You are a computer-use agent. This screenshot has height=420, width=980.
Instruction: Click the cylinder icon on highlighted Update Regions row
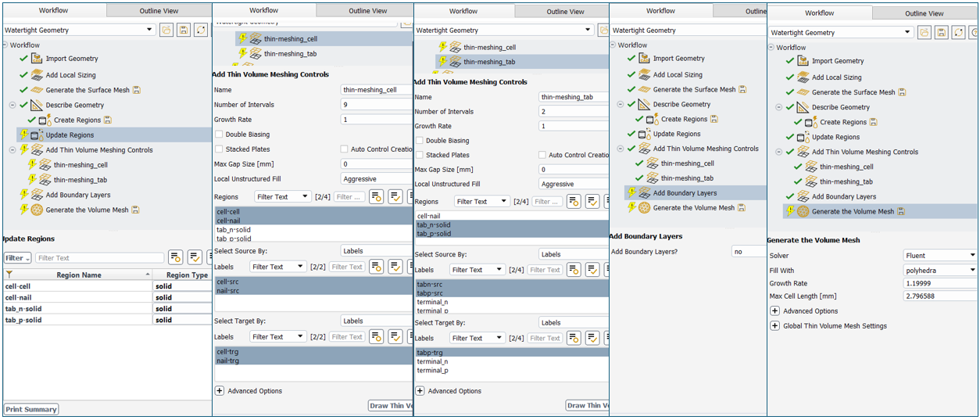pos(37,135)
